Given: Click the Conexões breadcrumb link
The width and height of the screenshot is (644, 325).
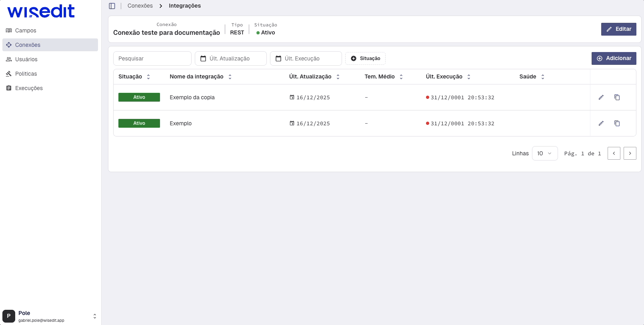Looking at the screenshot, I should [x=140, y=6].
